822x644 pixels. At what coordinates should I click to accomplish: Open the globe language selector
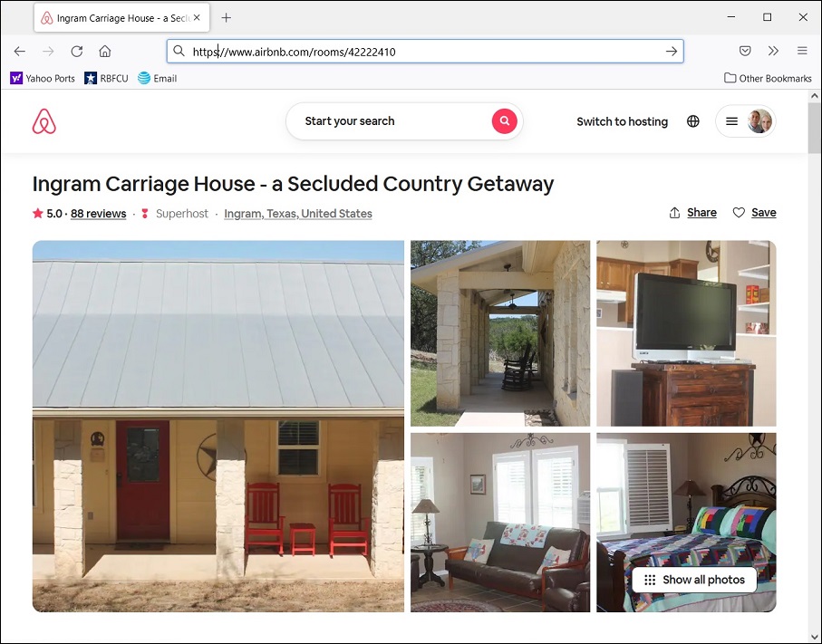click(x=693, y=121)
